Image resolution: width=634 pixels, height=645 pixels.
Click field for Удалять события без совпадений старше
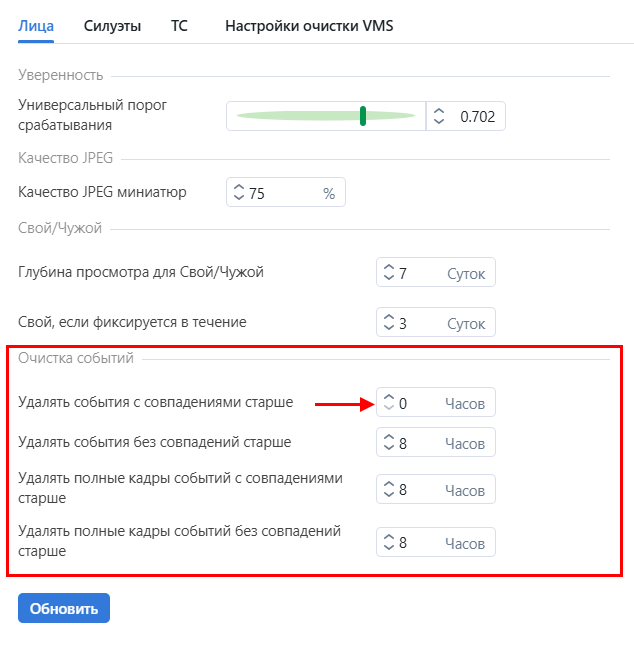420,443
